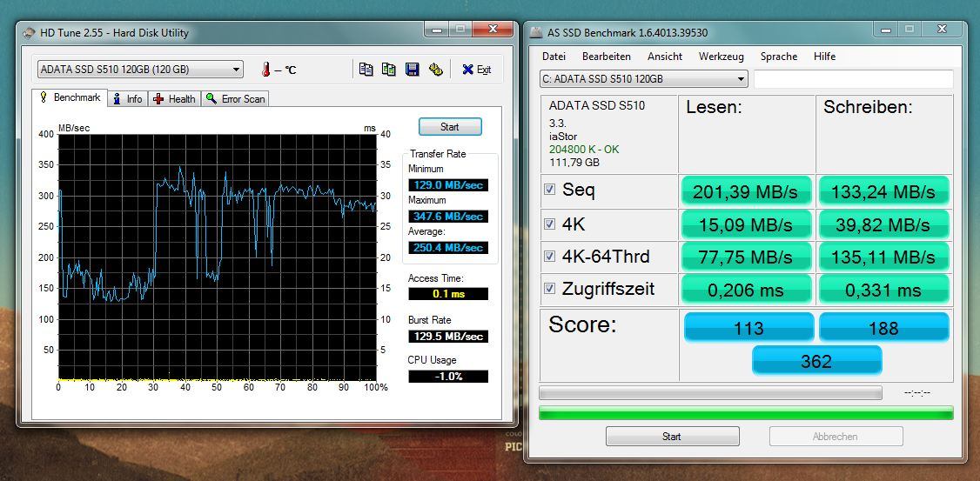Click the Burst Rate value 129.5 MB/sec

[448, 337]
